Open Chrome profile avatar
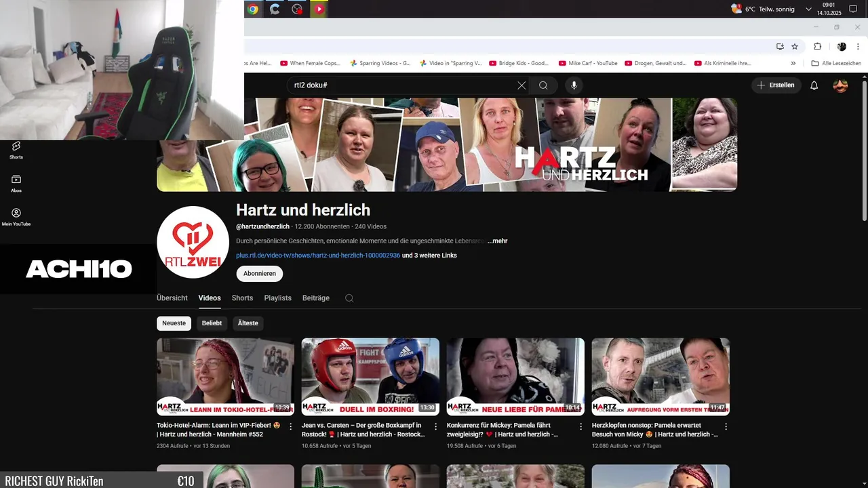Screen dimensions: 868x488 pyautogui.click(x=842, y=46)
